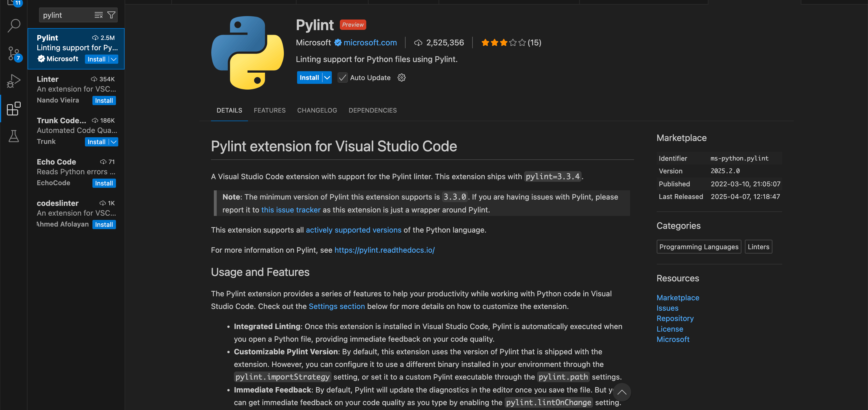Viewport: 868px width, 410px height.
Task: Switch to the DETAILS tab
Action: pos(229,110)
